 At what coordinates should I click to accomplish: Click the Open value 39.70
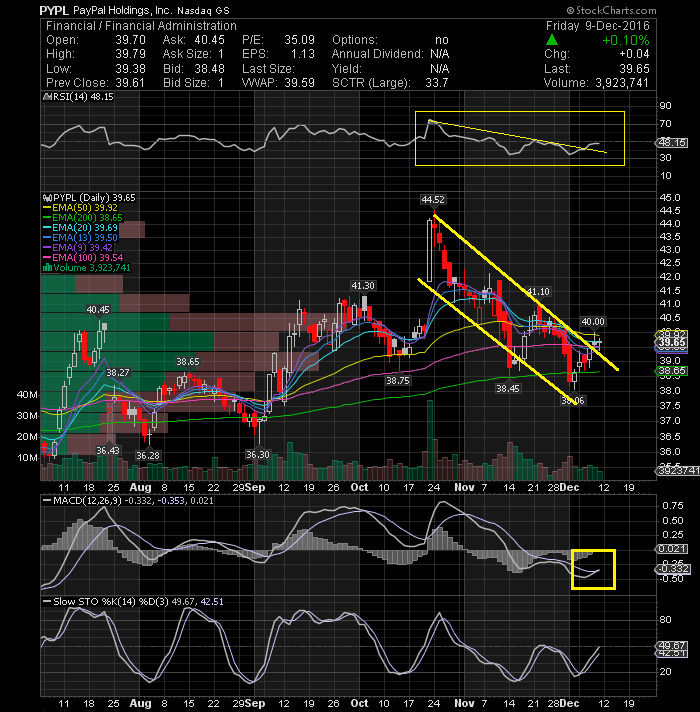click(130, 40)
